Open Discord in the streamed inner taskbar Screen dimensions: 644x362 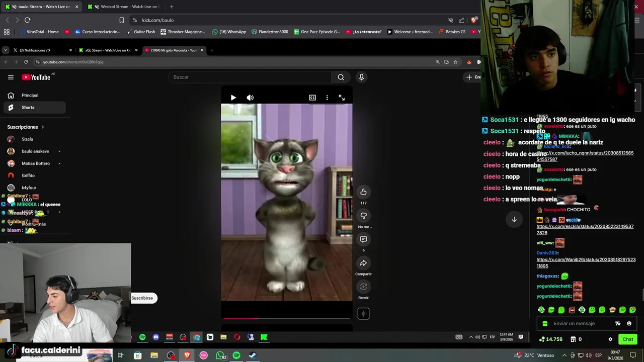(x=156, y=337)
